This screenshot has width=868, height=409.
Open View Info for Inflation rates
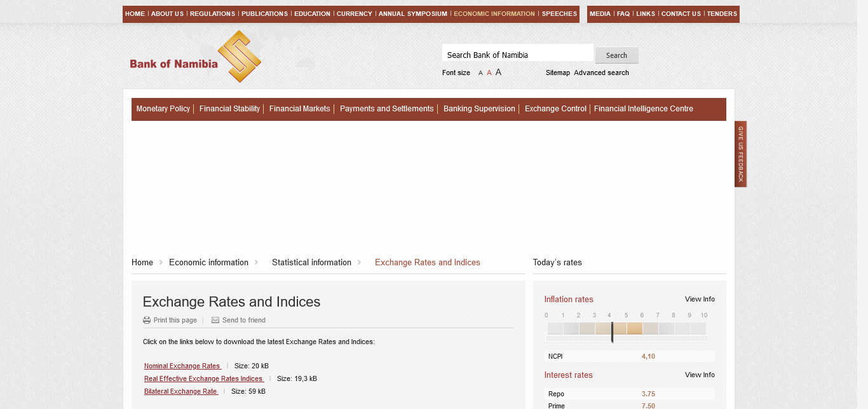(700, 299)
